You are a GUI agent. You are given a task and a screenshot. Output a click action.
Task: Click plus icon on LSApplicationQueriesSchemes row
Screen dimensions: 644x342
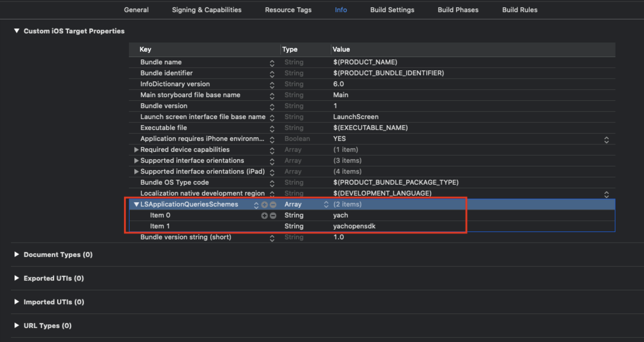265,205
